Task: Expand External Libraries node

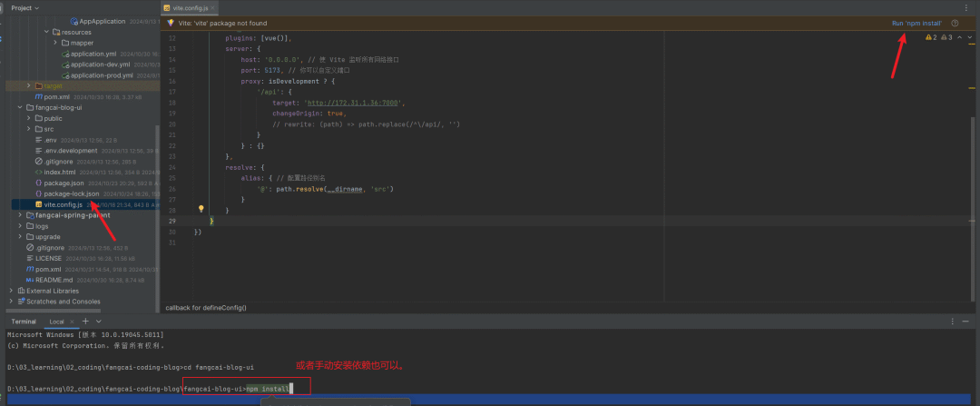Action: [x=11, y=291]
